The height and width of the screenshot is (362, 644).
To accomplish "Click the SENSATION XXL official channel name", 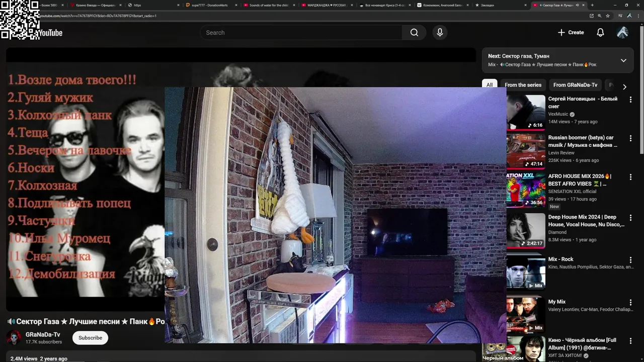I will [x=572, y=192].
